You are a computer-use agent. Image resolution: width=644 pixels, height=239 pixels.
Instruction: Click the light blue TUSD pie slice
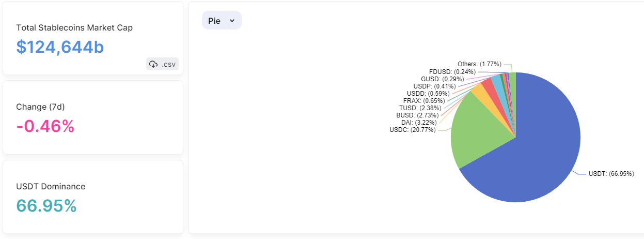496,81
